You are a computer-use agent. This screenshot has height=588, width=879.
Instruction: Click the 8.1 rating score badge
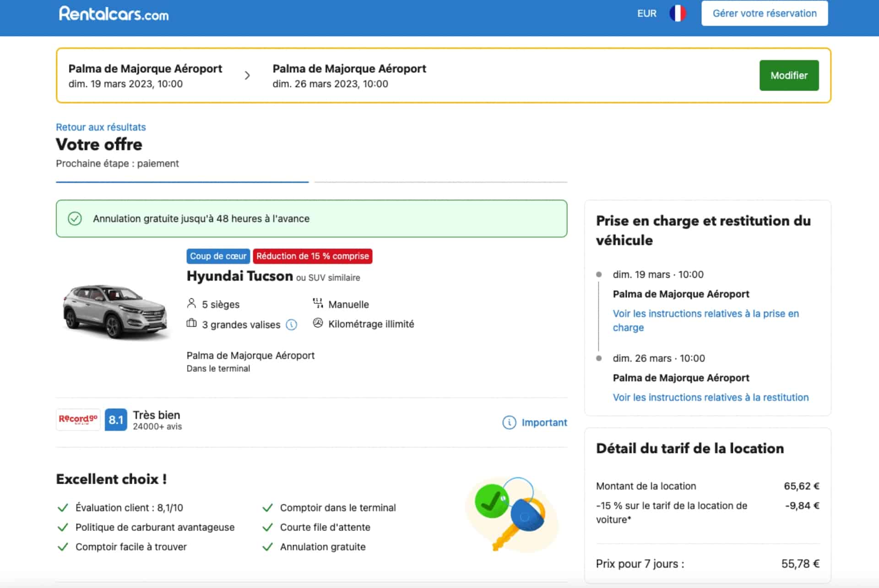click(116, 420)
